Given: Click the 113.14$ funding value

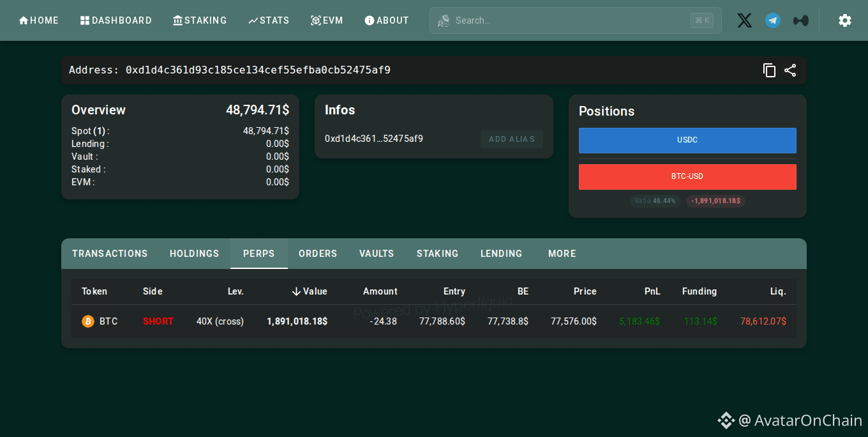Looking at the screenshot, I should coord(700,321).
